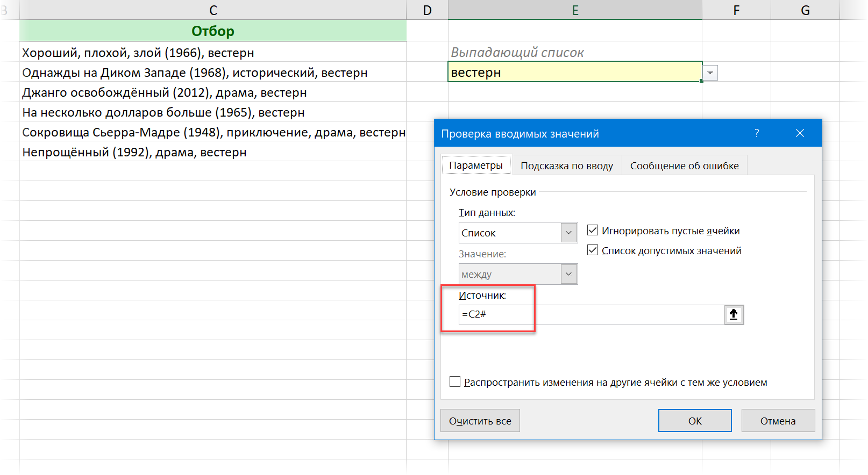868x475 pixels.
Task: Expand the Значение между combo box
Action: (568, 274)
